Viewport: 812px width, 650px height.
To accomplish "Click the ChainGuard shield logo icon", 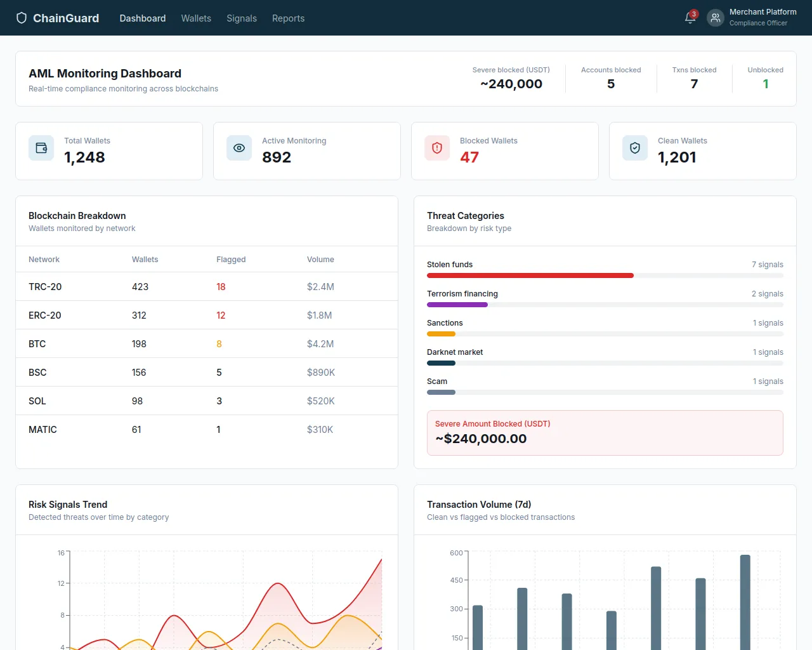I will (x=22, y=18).
